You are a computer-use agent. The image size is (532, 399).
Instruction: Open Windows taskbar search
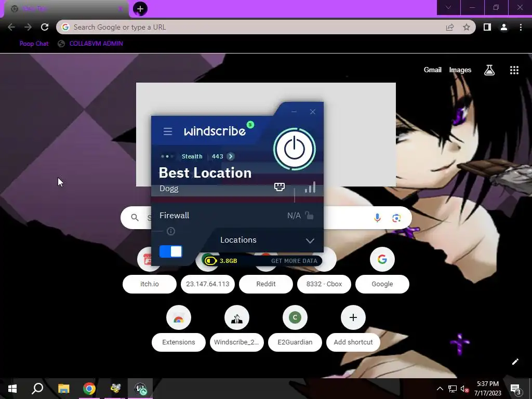[37, 389]
